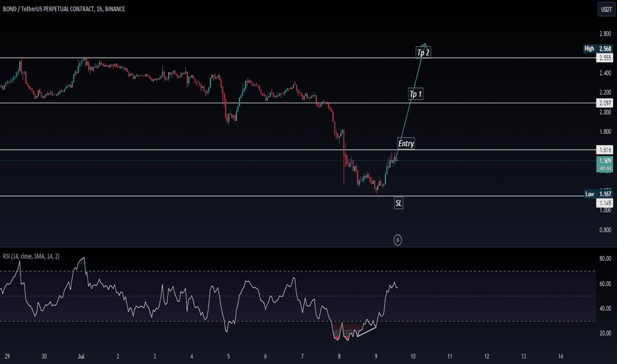This screenshot has width=617, height=364.
Task: Select the Tp 2 label
Action: point(424,52)
